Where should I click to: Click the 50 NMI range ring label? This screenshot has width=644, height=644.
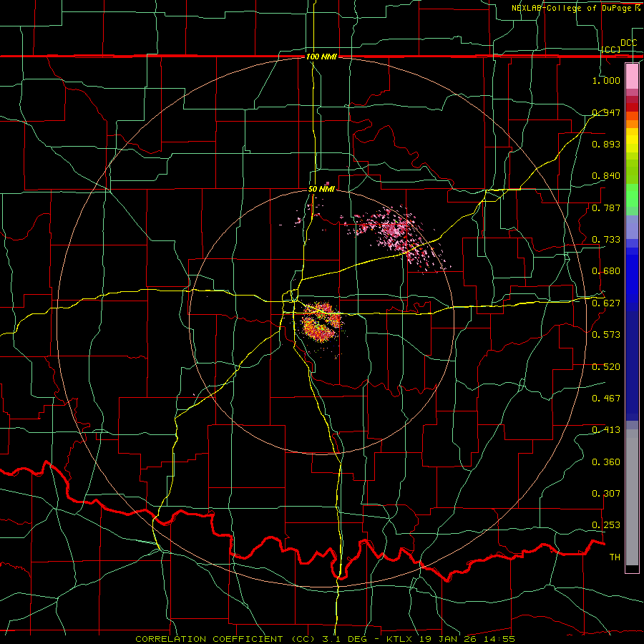coord(321,190)
